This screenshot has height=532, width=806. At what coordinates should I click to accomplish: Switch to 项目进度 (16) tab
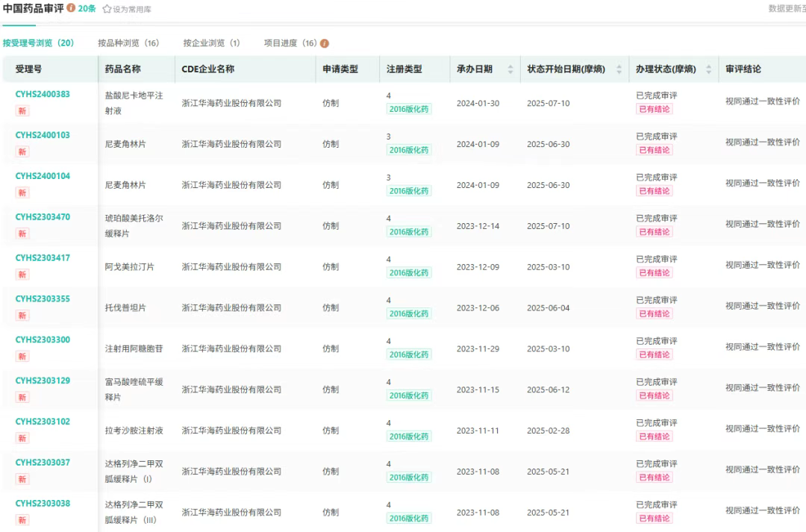point(290,43)
